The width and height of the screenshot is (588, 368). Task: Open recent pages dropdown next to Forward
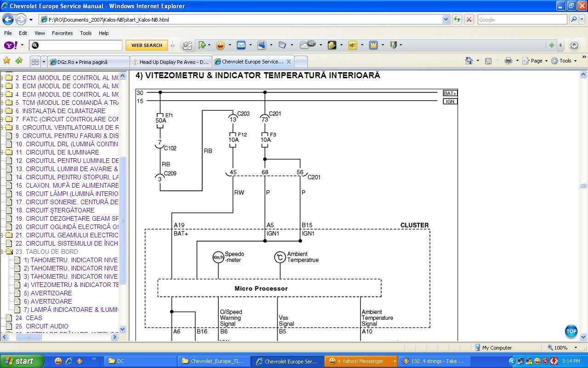[x=31, y=19]
